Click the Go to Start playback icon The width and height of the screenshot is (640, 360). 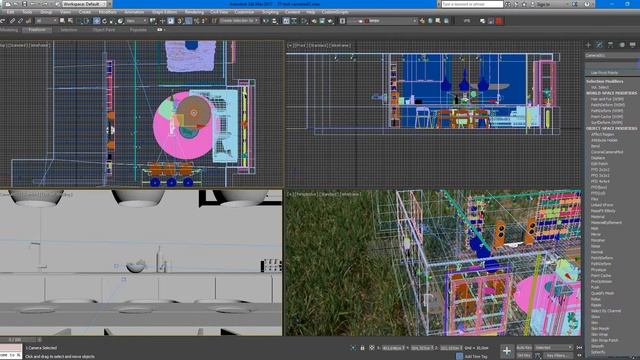click(579, 347)
